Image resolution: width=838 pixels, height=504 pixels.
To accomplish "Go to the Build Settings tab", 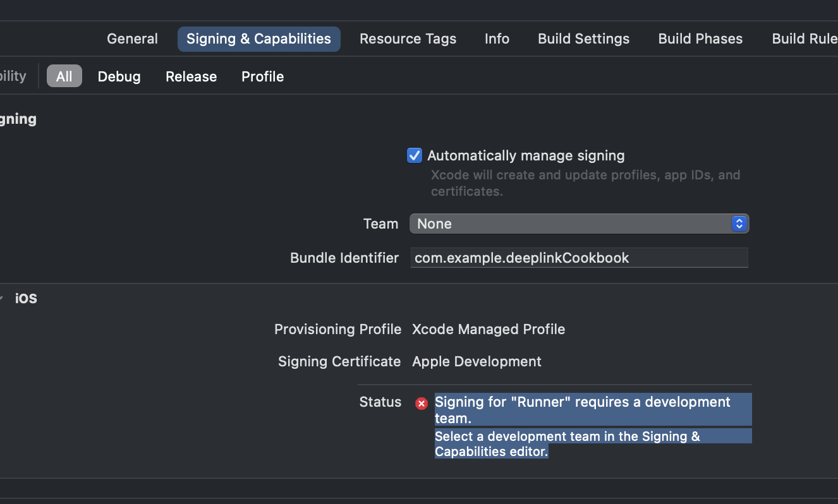I will click(583, 39).
